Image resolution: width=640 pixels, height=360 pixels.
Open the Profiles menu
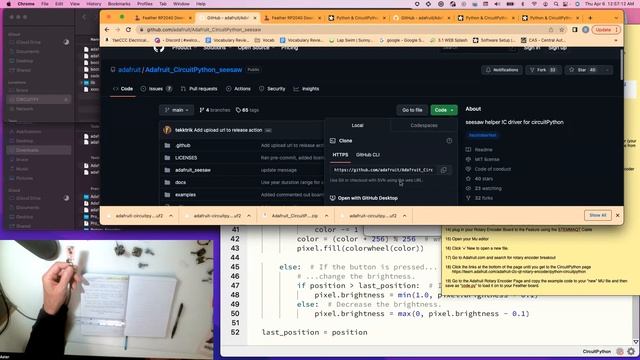[x=144, y=4]
